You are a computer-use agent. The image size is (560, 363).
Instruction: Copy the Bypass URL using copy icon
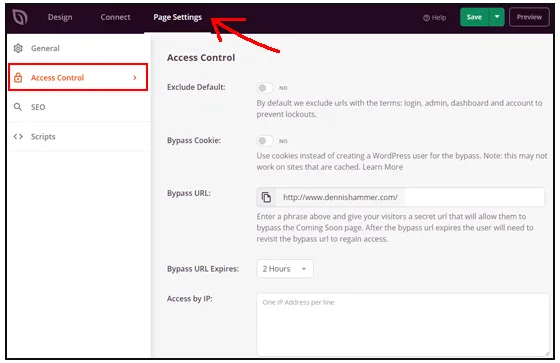click(266, 197)
